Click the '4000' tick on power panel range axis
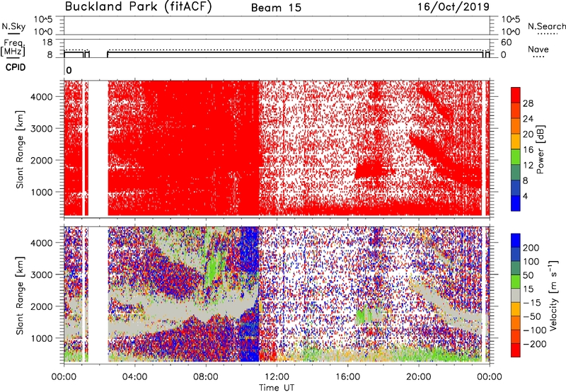Screen dimensions: 566x392 [x=42, y=97]
